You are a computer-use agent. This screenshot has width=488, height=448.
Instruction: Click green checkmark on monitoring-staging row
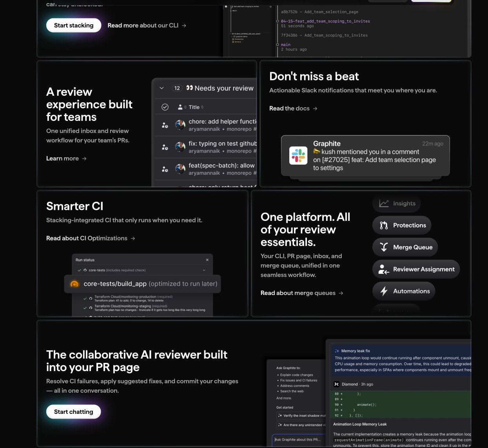tap(85, 308)
